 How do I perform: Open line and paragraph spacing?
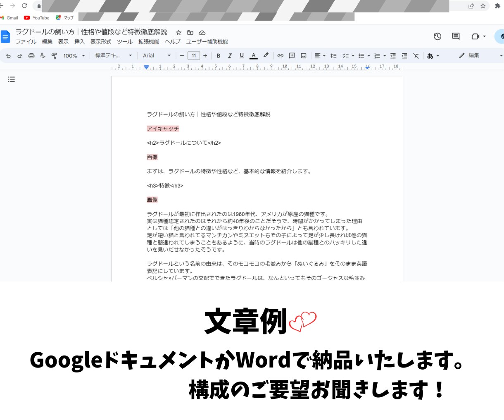[x=333, y=56]
